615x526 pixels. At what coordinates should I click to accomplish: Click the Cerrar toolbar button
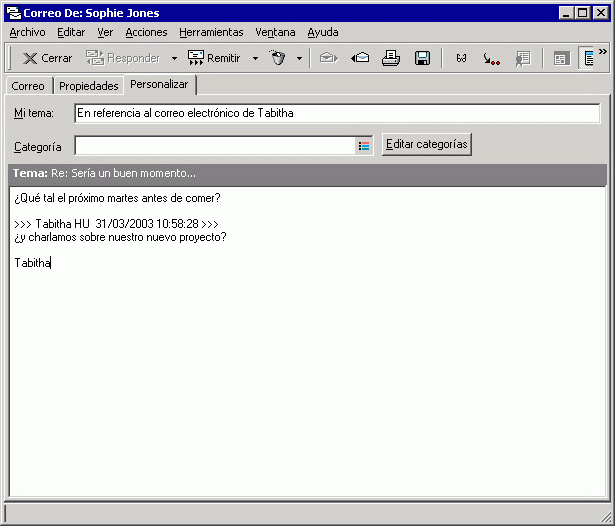tap(47, 58)
